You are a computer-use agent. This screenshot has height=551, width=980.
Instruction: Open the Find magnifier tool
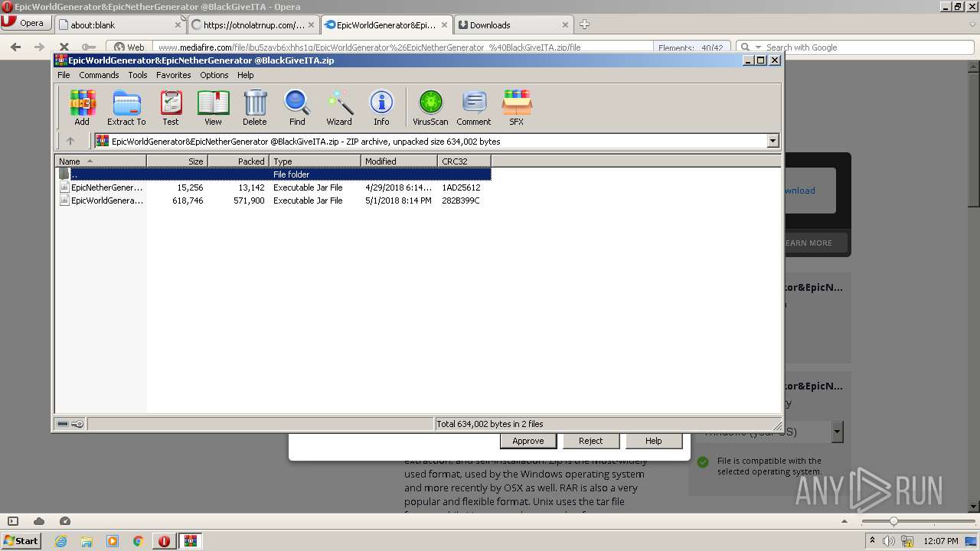[297, 107]
